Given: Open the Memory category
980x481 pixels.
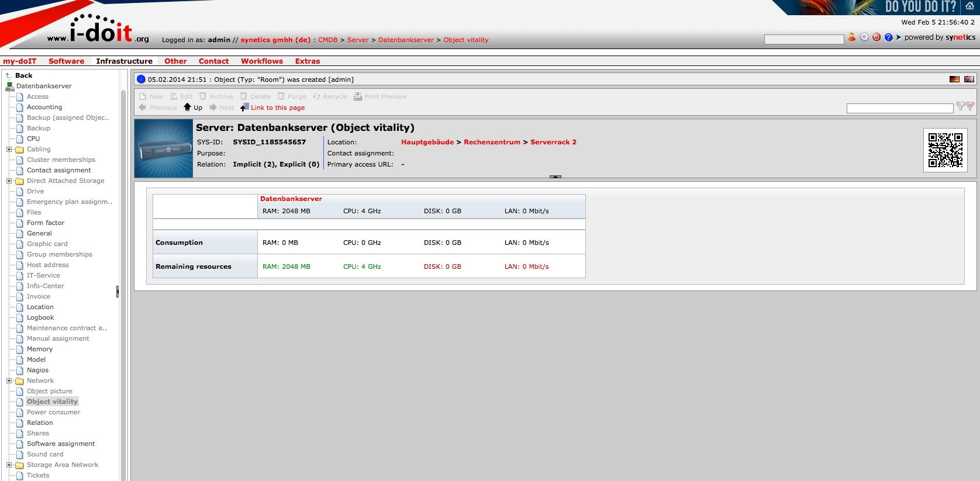Looking at the screenshot, I should tap(40, 349).
